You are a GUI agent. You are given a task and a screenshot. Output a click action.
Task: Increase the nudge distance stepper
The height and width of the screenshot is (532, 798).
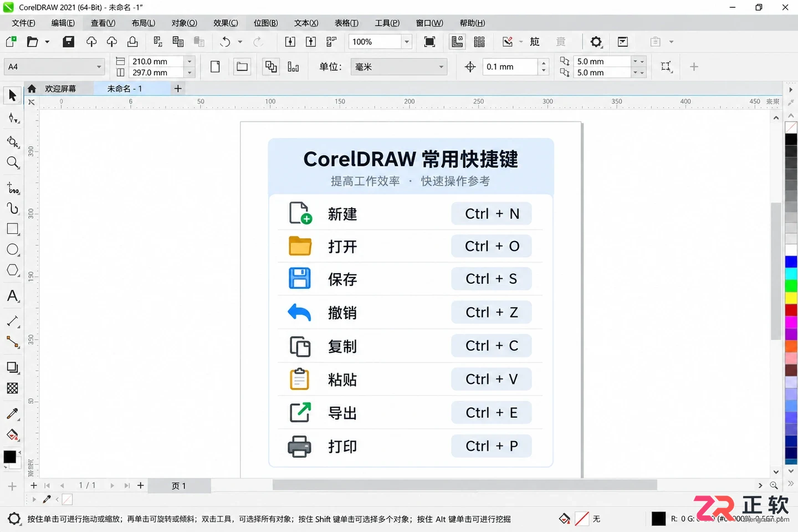click(544, 63)
